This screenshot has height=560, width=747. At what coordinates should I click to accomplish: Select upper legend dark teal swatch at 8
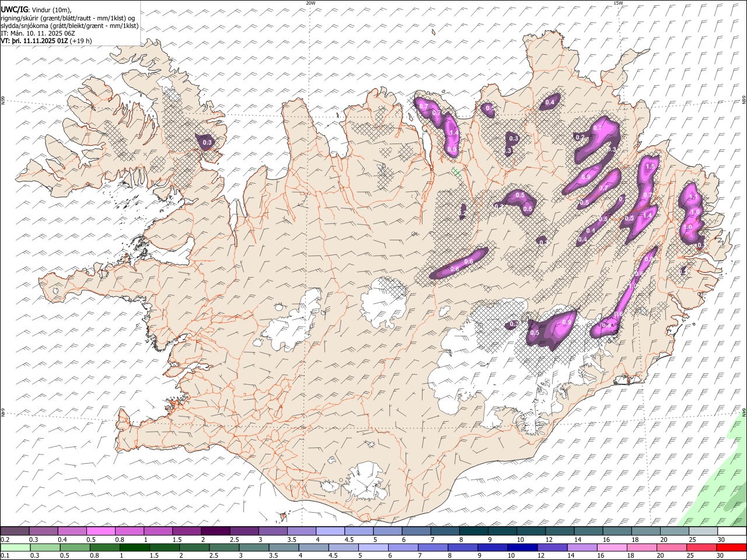tap(473, 531)
